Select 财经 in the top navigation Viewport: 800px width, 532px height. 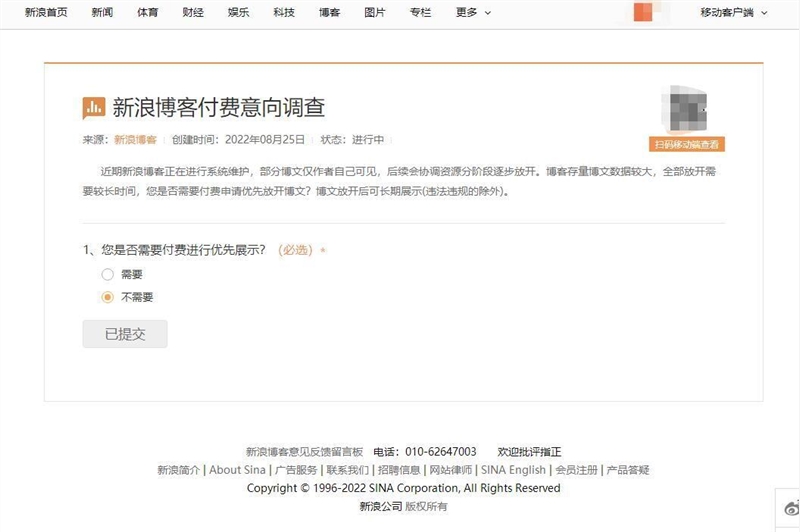coord(193,12)
